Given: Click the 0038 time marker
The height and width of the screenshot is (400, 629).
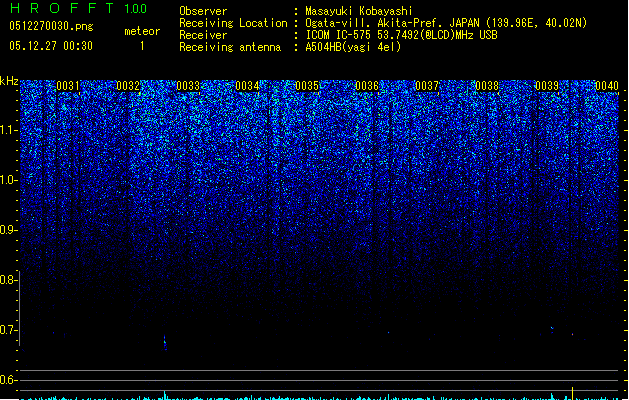Looking at the screenshot, I should 487,86.
